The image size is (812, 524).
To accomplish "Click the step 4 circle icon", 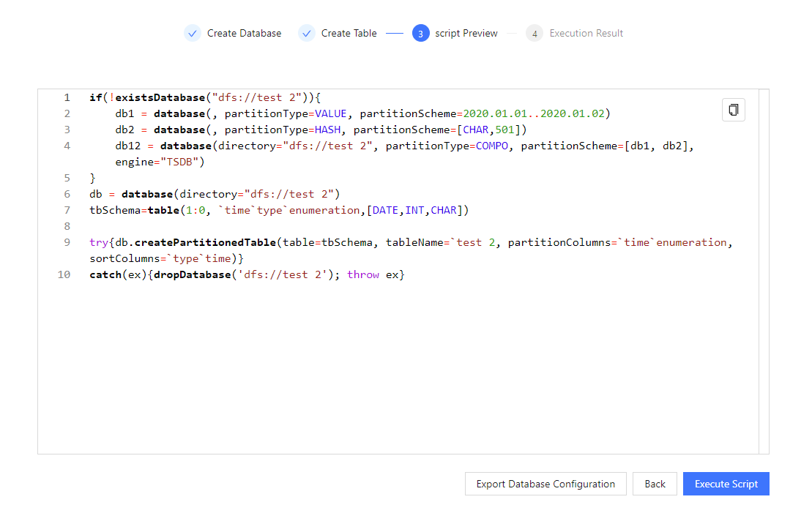I will pyautogui.click(x=534, y=33).
